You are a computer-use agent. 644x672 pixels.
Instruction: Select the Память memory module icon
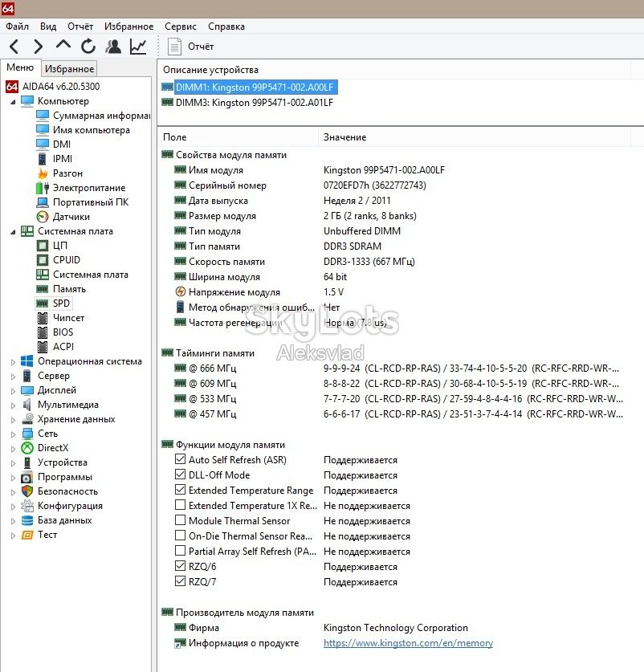[x=43, y=289]
